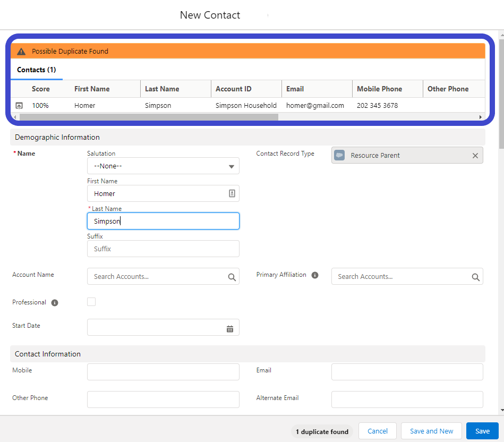Focus the First Name input field
This screenshot has height=442, width=504.
(x=163, y=193)
